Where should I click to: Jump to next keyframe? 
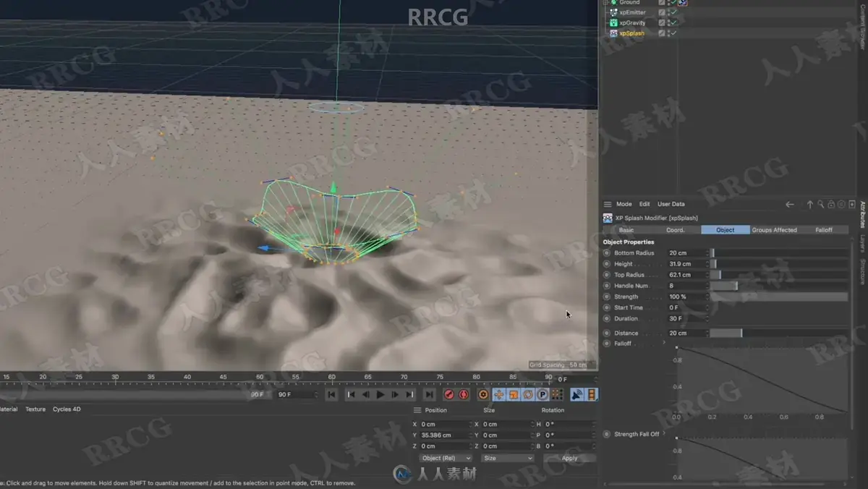tap(409, 394)
